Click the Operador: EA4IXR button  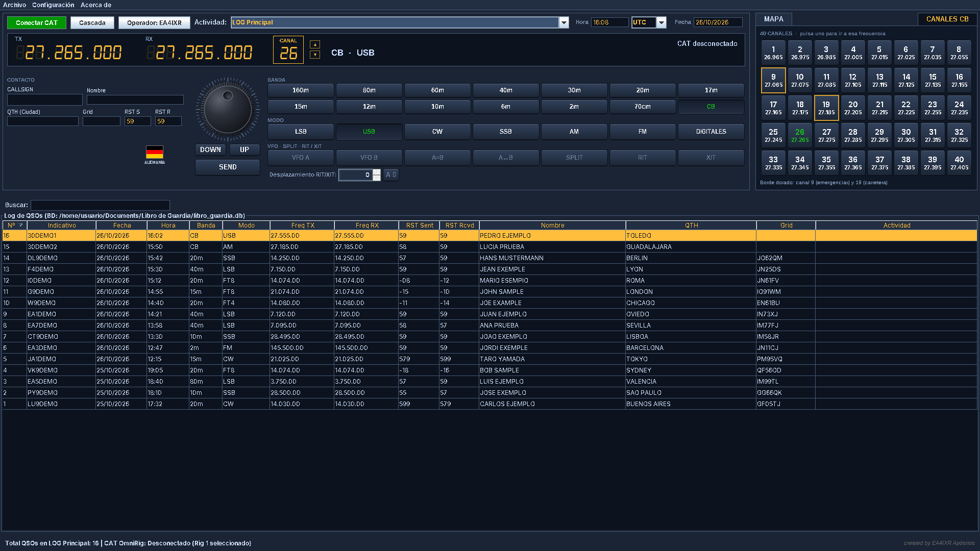154,23
